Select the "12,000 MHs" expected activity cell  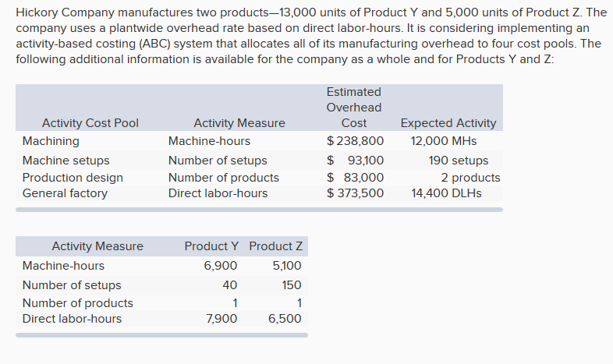pos(444,141)
